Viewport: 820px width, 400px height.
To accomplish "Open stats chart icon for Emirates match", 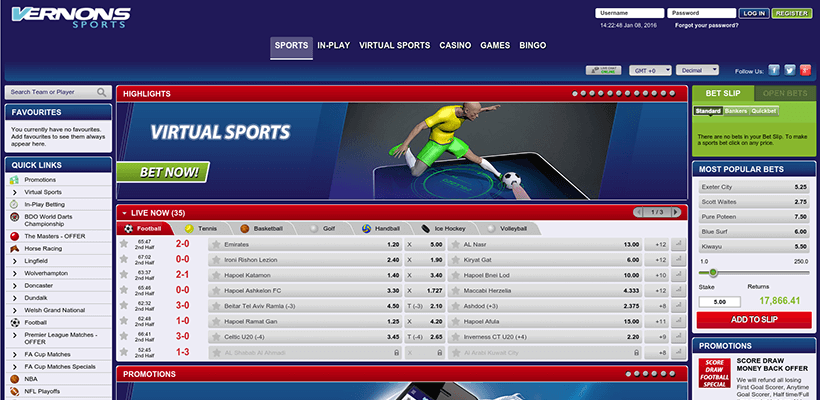I will pyautogui.click(x=678, y=244).
